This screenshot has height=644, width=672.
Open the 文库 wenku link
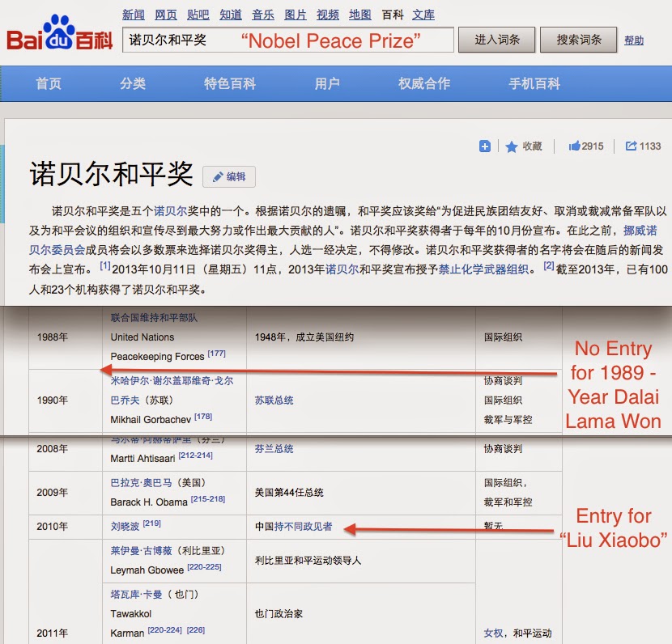point(423,15)
